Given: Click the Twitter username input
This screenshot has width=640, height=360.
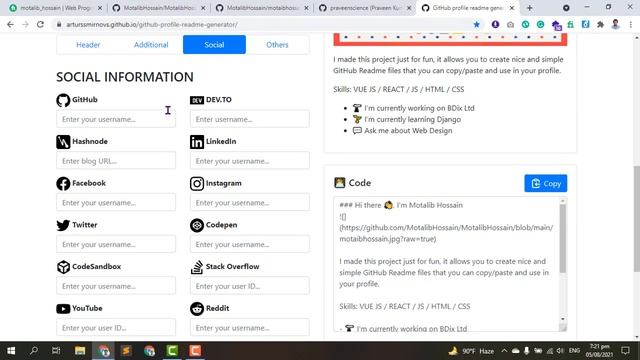Looking at the screenshot, I should point(116,244).
